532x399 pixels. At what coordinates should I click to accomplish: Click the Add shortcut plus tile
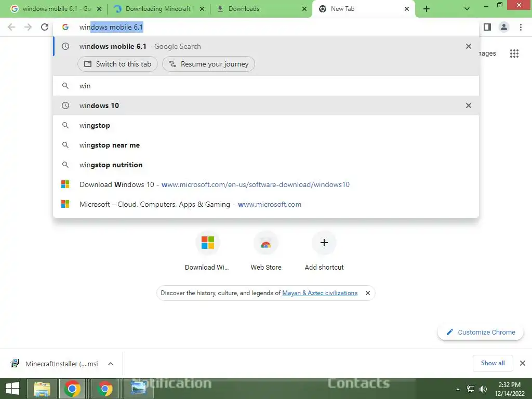point(324,251)
